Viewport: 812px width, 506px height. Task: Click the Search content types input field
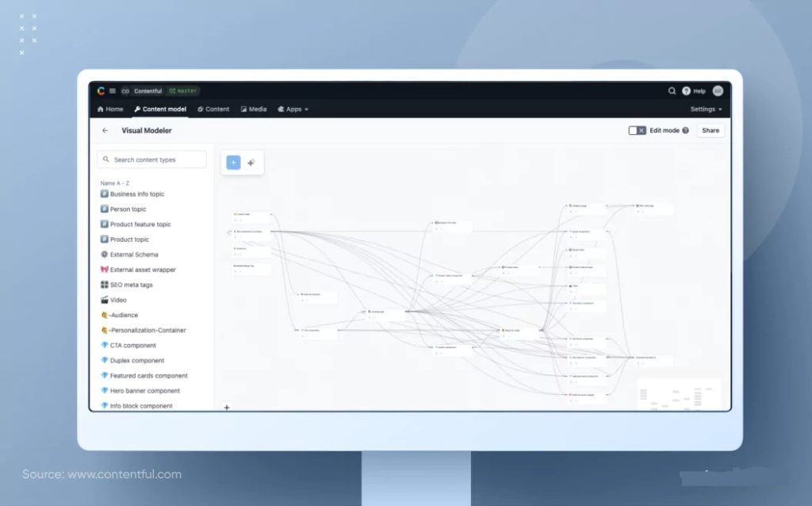click(x=152, y=159)
